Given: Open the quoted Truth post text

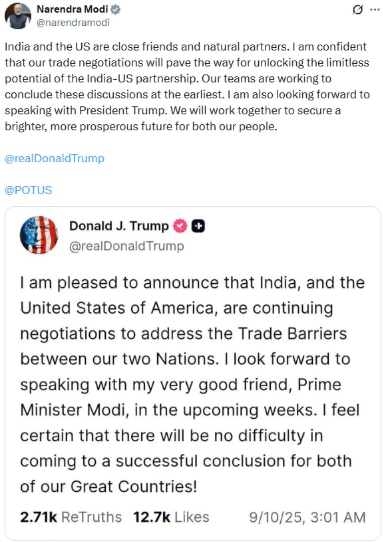Looking at the screenshot, I should click(x=192, y=385).
